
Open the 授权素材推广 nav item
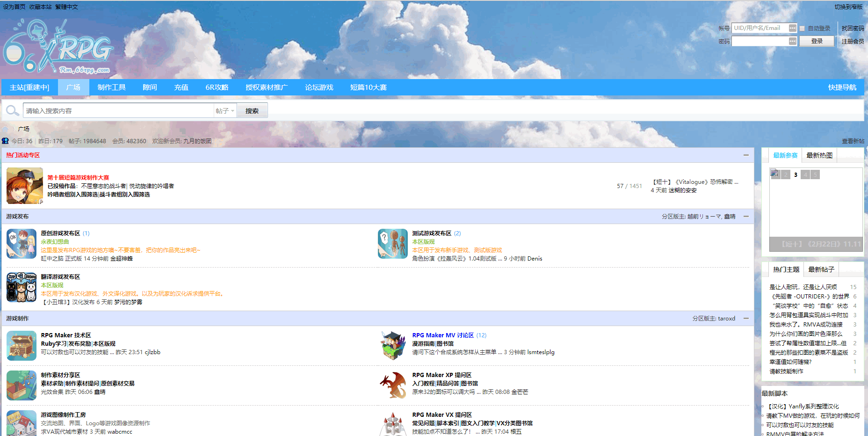coord(267,87)
